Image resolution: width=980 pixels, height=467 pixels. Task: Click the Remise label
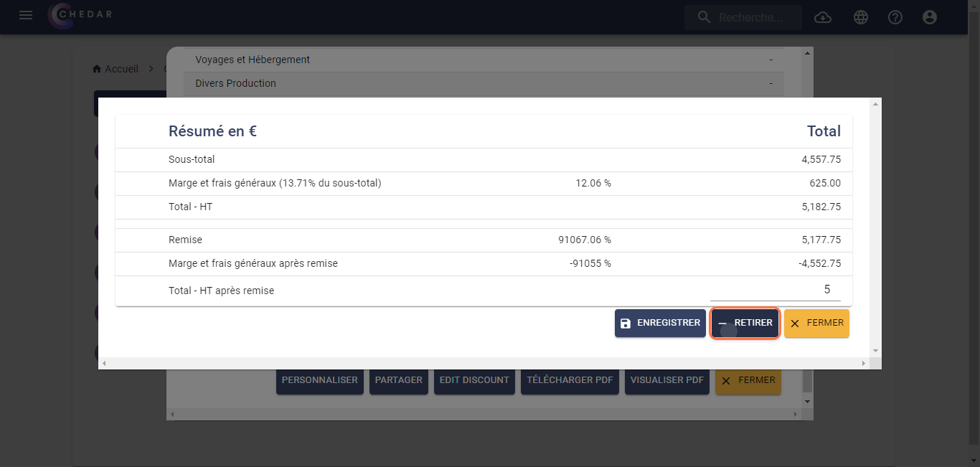[185, 240]
